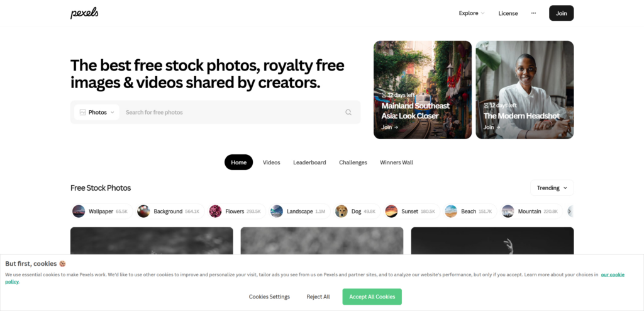This screenshot has width=644, height=311.
Task: Click Accept All Cookies button
Action: tap(372, 297)
